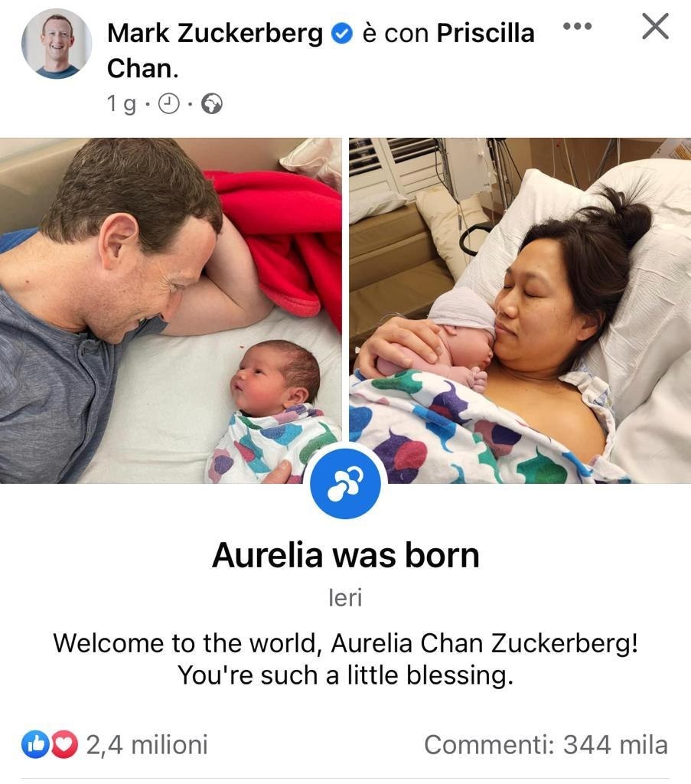The height and width of the screenshot is (784, 691).
Task: View the 2,4 milioni reactions list
Action: coord(147,745)
